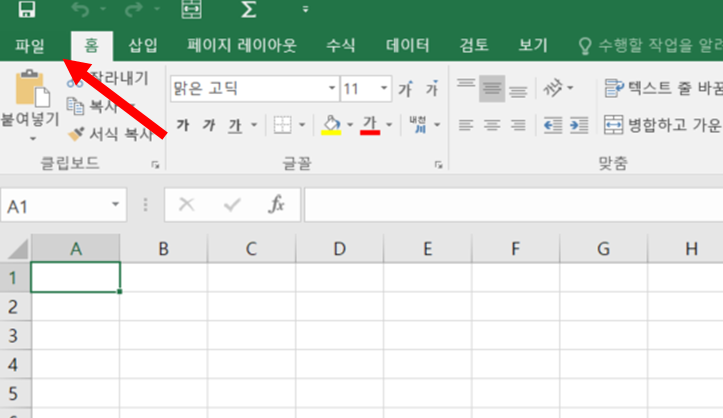Toggle underline formatting
Viewport: 723px width, 418px height.
pos(235,125)
